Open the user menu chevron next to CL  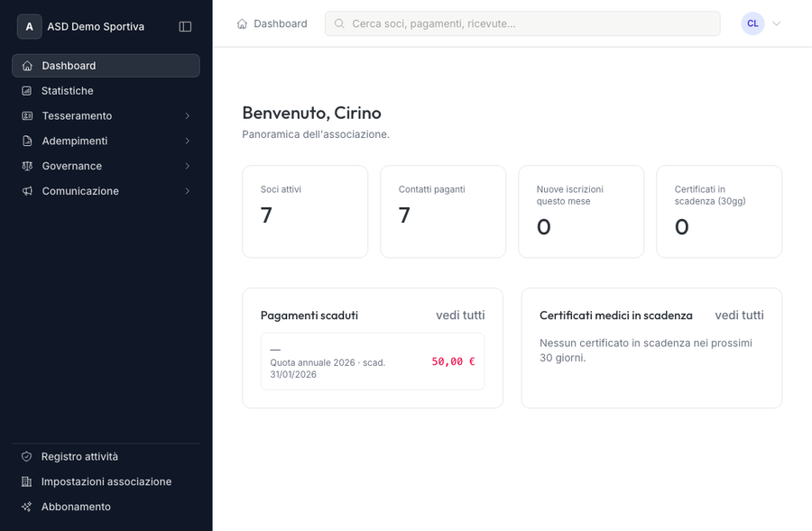[777, 23]
